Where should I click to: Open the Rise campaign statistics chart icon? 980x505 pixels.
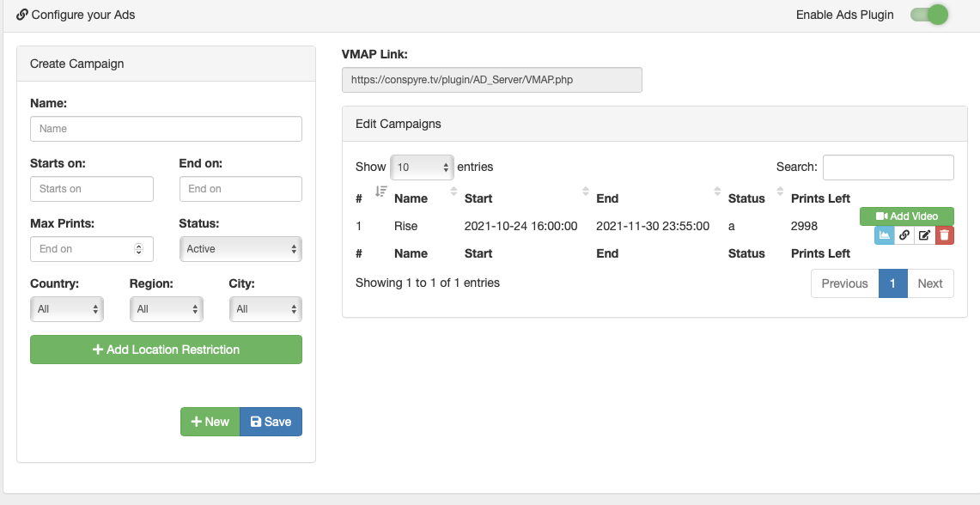coord(885,235)
